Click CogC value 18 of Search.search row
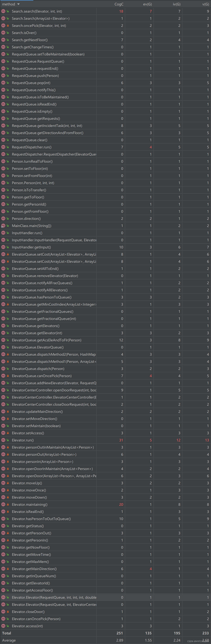Screen dimensions: 211x644 121,11
